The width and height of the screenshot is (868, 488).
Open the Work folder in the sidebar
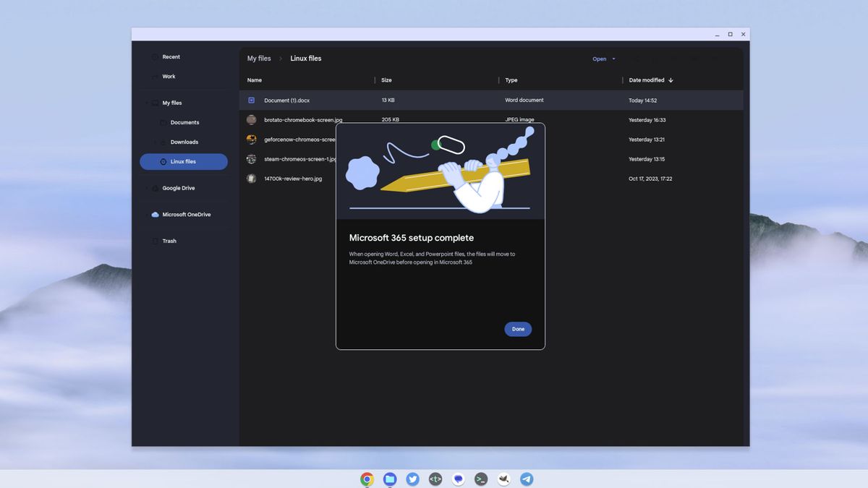tap(169, 77)
